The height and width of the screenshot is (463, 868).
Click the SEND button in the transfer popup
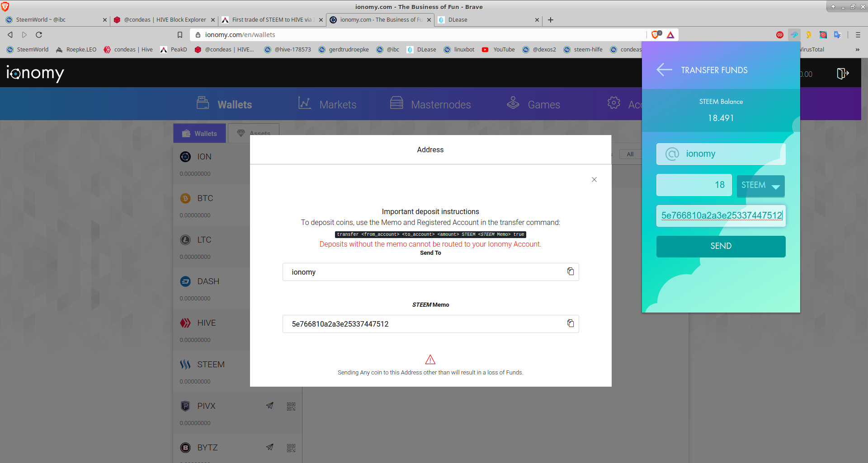pyautogui.click(x=721, y=246)
